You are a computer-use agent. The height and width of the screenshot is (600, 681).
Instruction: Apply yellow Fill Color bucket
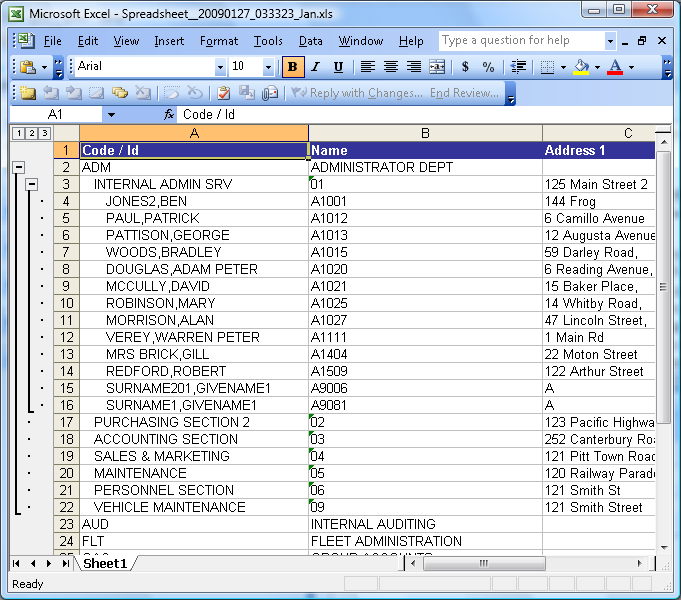582,67
